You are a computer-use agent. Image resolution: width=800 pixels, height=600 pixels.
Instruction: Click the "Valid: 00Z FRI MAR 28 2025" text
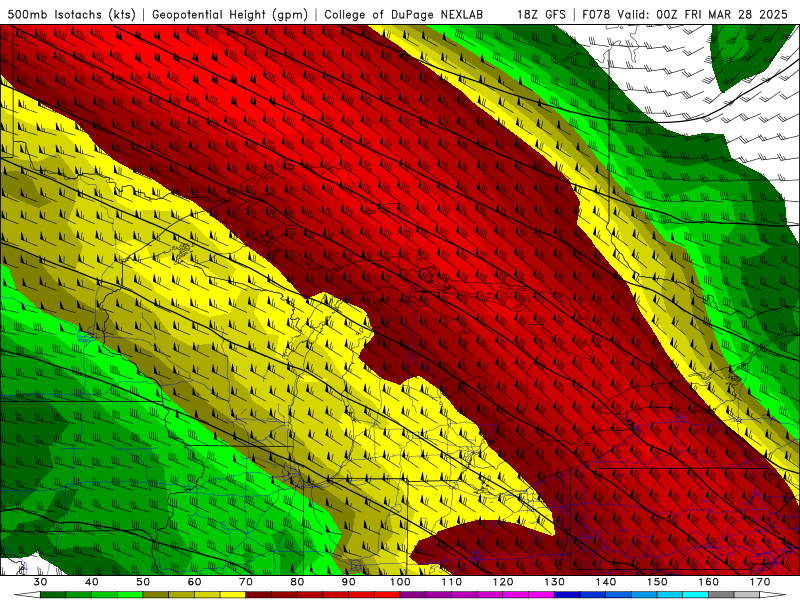[703, 14]
